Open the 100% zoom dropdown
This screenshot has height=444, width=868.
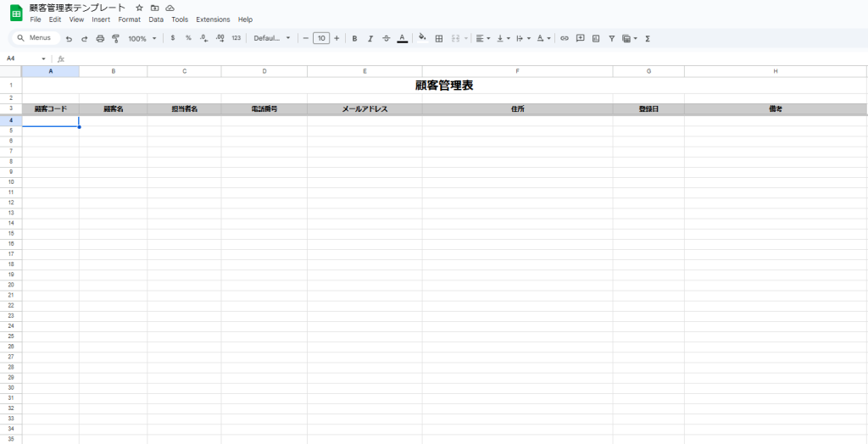point(142,38)
